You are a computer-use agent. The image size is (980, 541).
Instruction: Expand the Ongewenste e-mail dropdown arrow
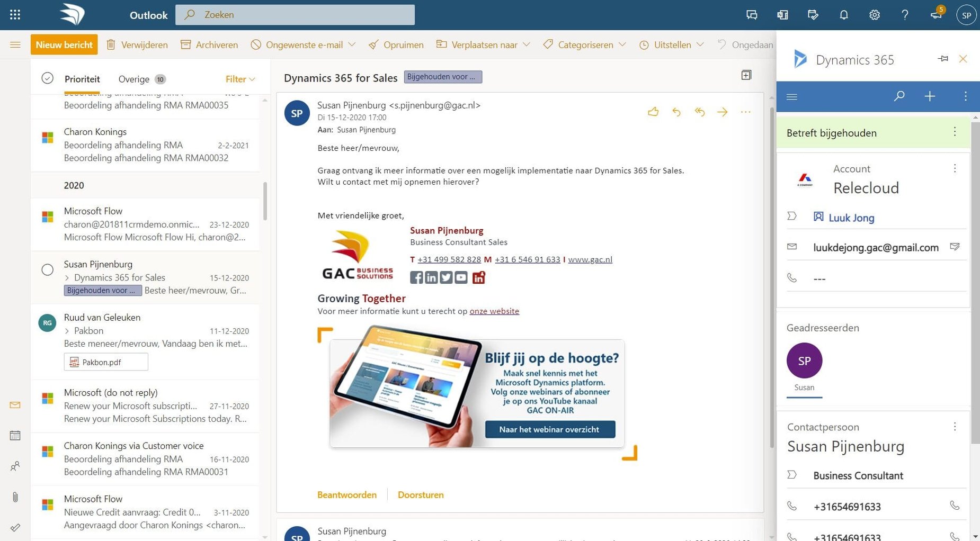tap(352, 44)
